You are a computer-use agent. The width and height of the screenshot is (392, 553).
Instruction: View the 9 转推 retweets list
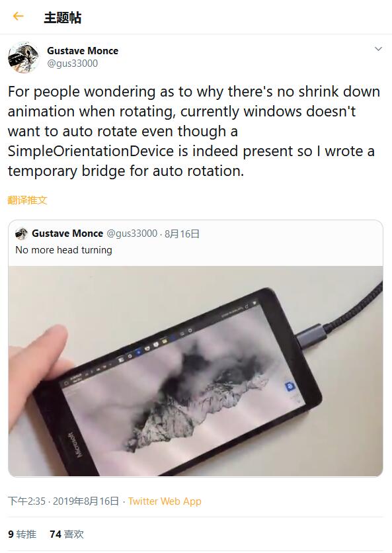pyautogui.click(x=22, y=534)
